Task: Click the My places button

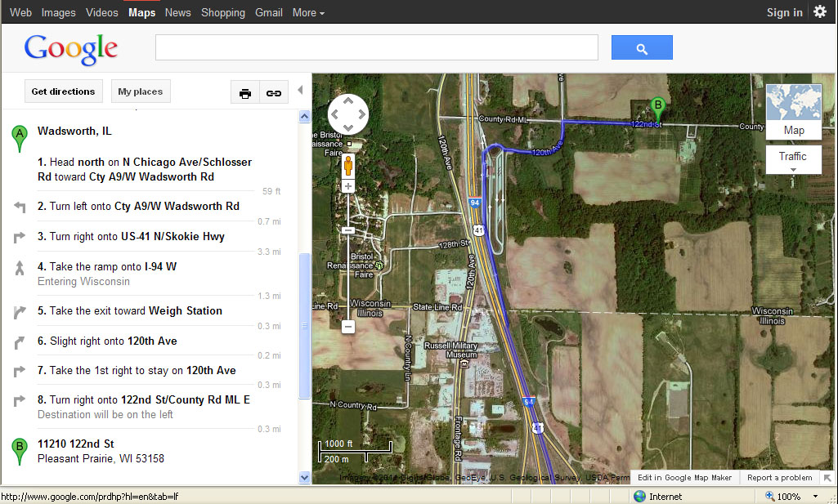Action: pos(141,91)
